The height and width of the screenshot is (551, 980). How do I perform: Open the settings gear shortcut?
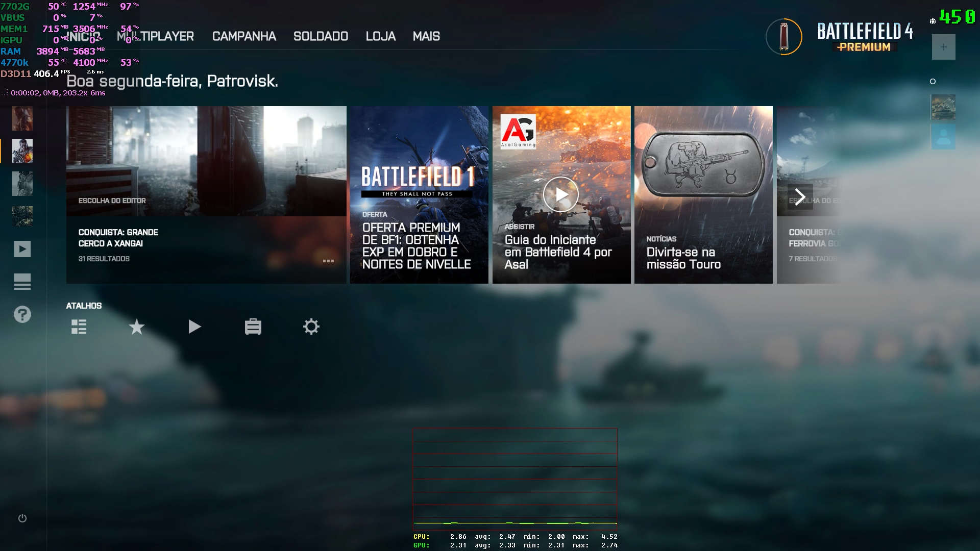point(311,327)
